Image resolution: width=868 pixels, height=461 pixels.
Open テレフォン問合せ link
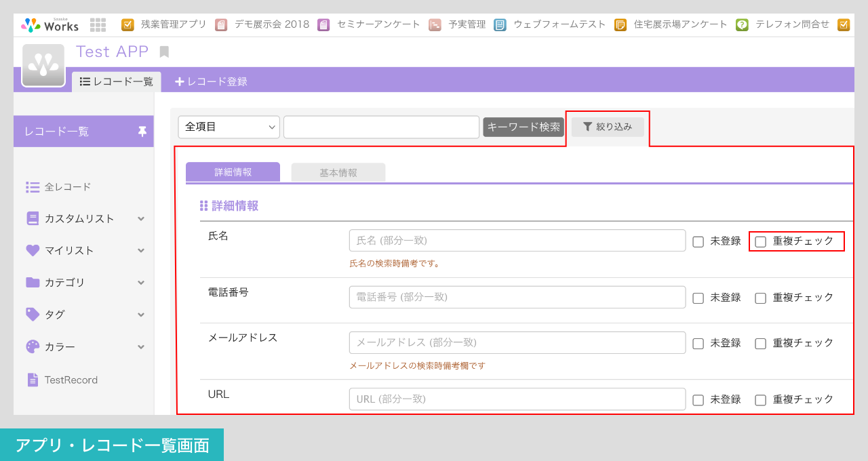click(792, 24)
